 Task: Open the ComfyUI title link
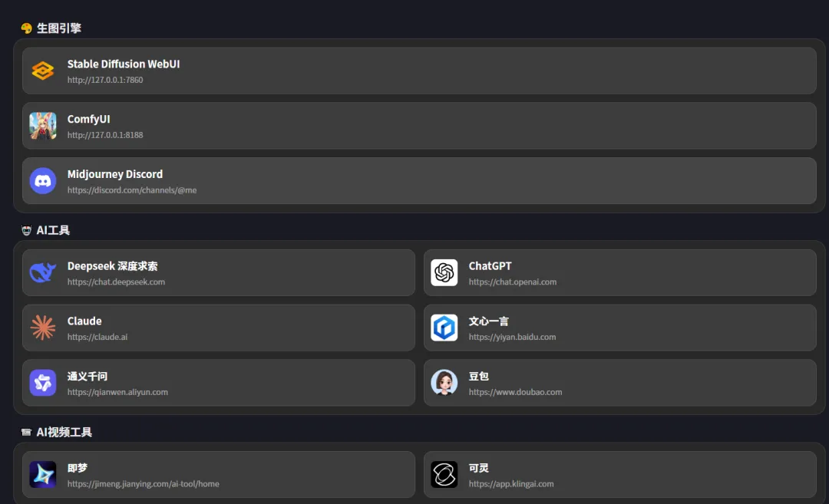point(88,120)
